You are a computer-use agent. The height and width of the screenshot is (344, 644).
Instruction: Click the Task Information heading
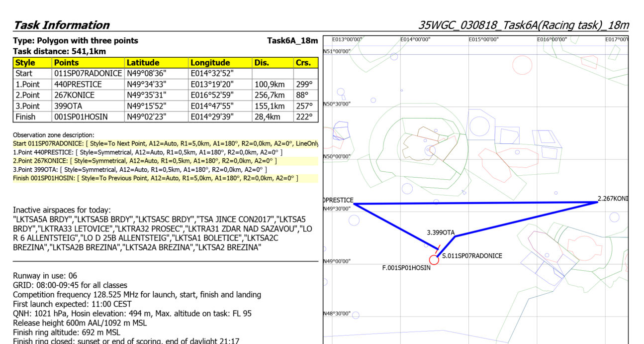pyautogui.click(x=62, y=25)
